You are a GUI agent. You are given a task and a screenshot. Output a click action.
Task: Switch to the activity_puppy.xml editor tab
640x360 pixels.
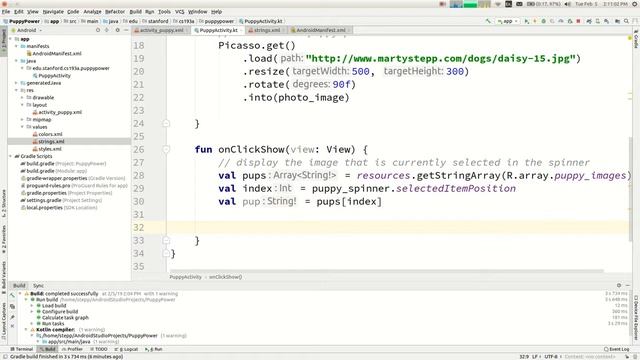pos(162,30)
